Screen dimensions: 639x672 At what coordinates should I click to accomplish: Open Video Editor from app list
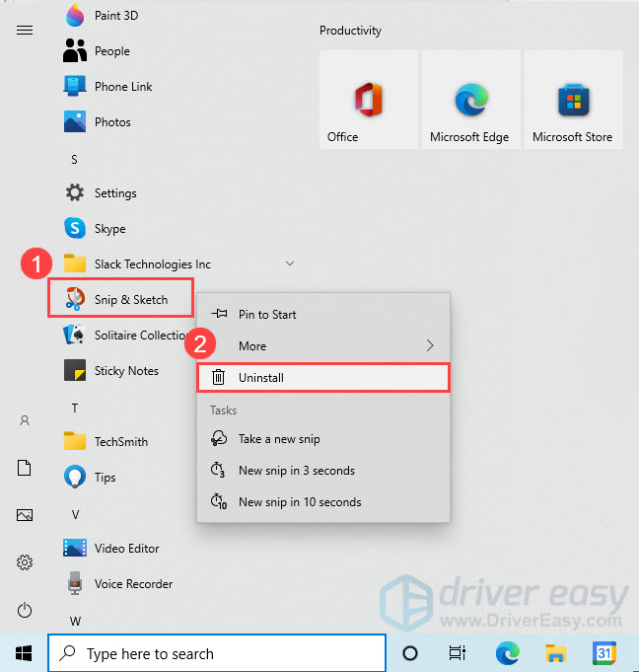75,548
